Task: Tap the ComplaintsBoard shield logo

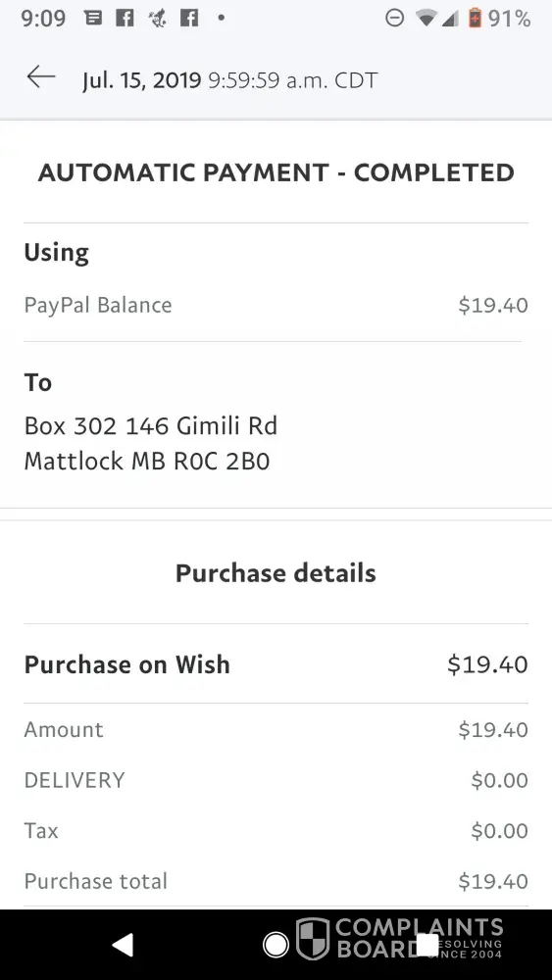Action: pos(312,938)
